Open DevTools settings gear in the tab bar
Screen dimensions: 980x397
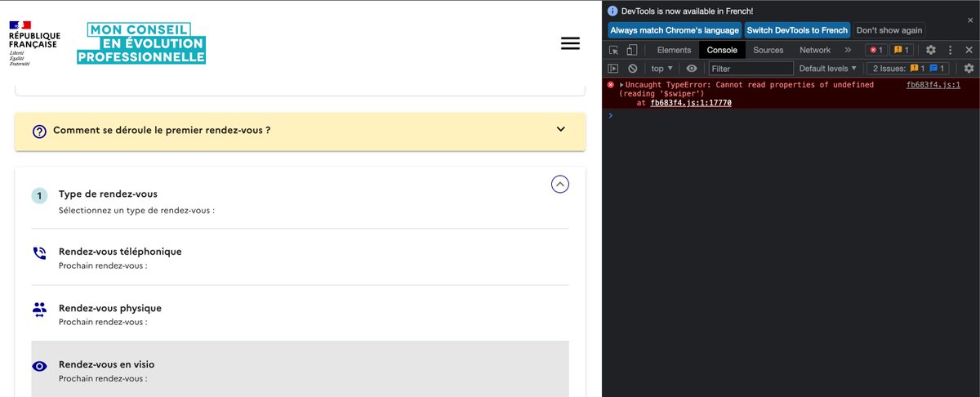pos(930,50)
